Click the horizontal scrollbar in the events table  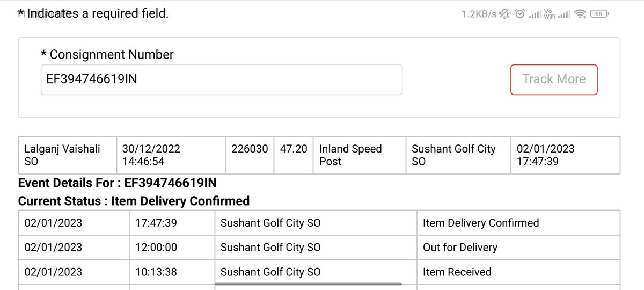[308, 284]
